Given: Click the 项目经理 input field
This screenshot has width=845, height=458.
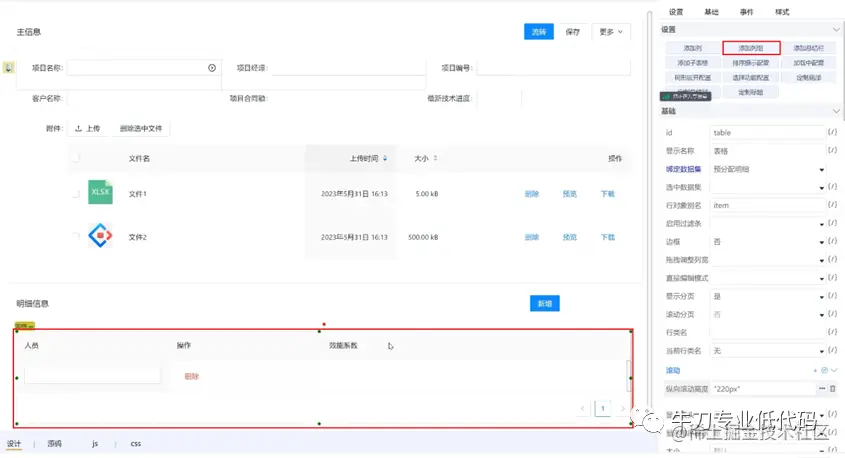Looking at the screenshot, I should pos(348,68).
